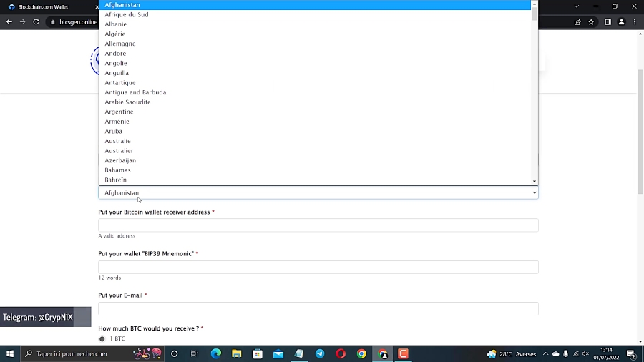Bookmark this page with the star icon
The image size is (644, 362).
pos(591,22)
